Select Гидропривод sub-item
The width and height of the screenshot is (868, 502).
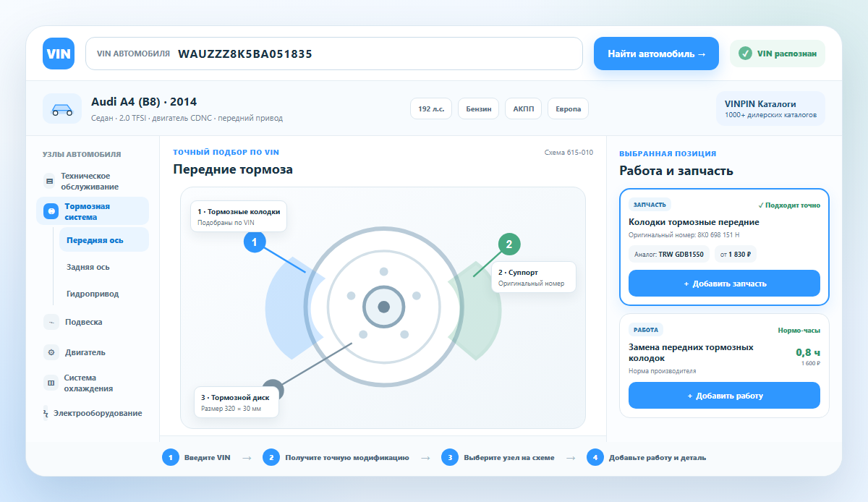[x=104, y=294]
